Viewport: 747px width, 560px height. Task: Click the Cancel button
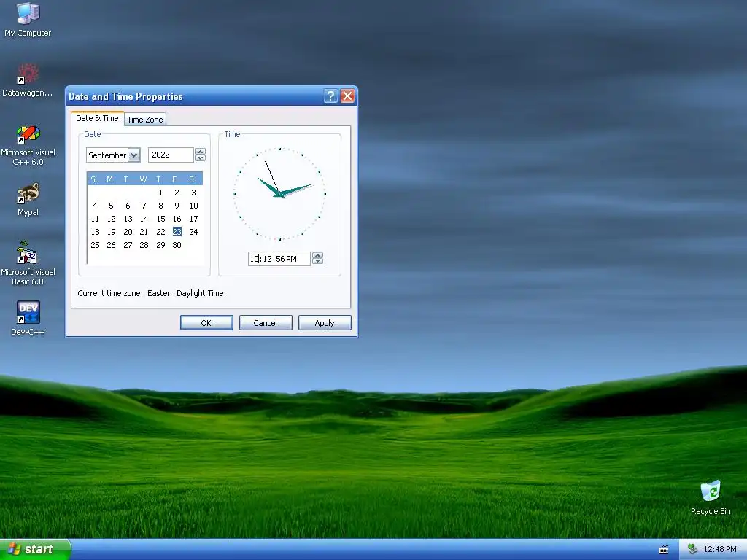click(266, 322)
